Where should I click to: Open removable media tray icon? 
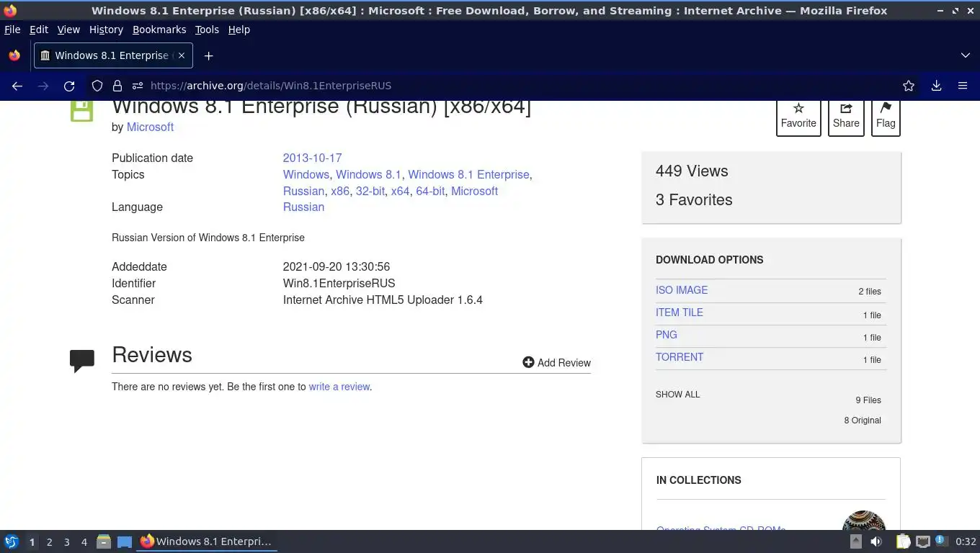point(855,541)
